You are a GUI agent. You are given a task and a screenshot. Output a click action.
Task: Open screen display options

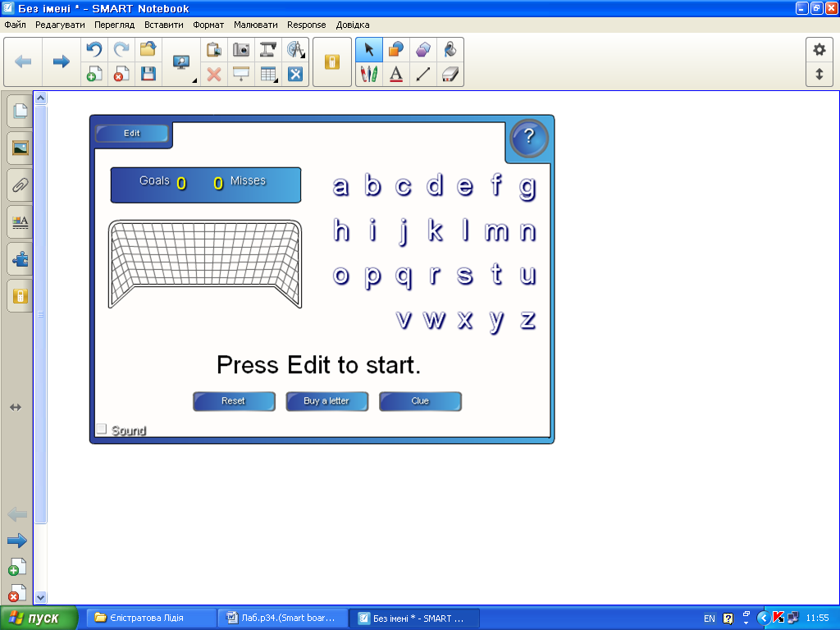pos(181,62)
